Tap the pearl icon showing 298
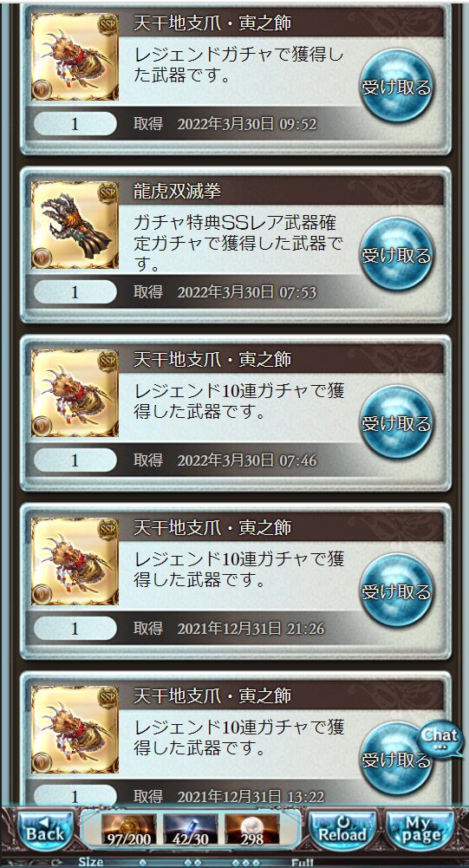The image size is (469, 868). (252, 829)
